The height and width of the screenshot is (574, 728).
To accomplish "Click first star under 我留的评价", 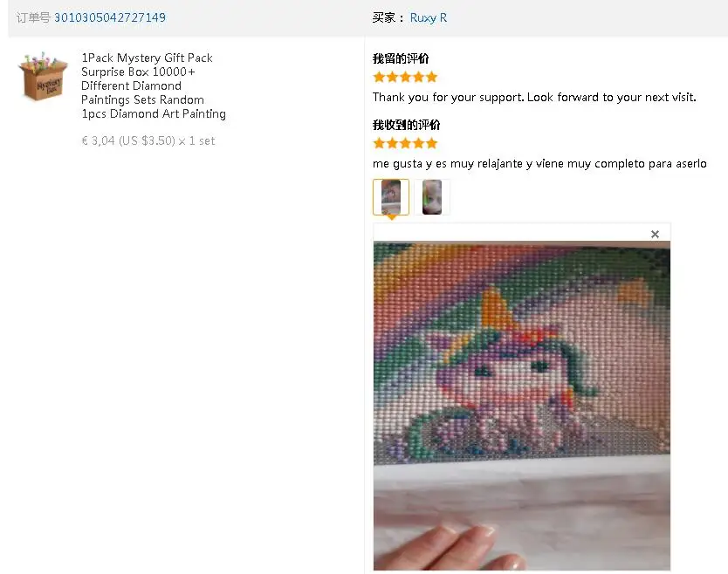I will coord(379,78).
